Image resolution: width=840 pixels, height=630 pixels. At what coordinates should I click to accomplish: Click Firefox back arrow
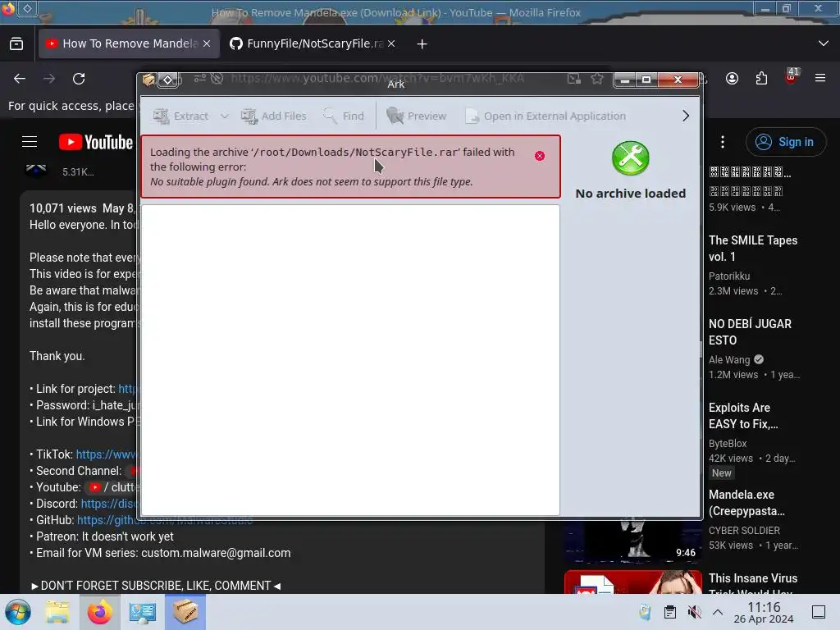pos(20,79)
